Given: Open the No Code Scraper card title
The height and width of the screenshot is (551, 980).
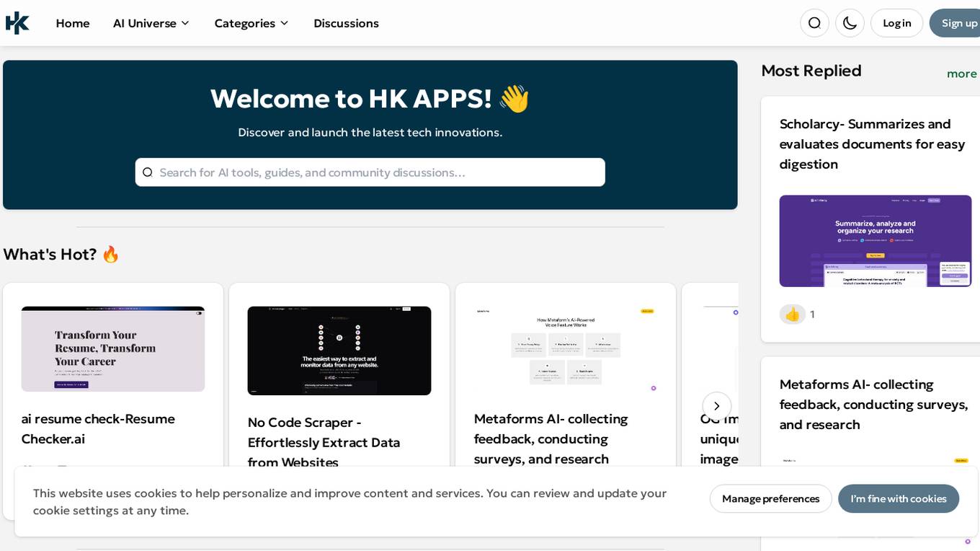Looking at the screenshot, I should (x=324, y=442).
